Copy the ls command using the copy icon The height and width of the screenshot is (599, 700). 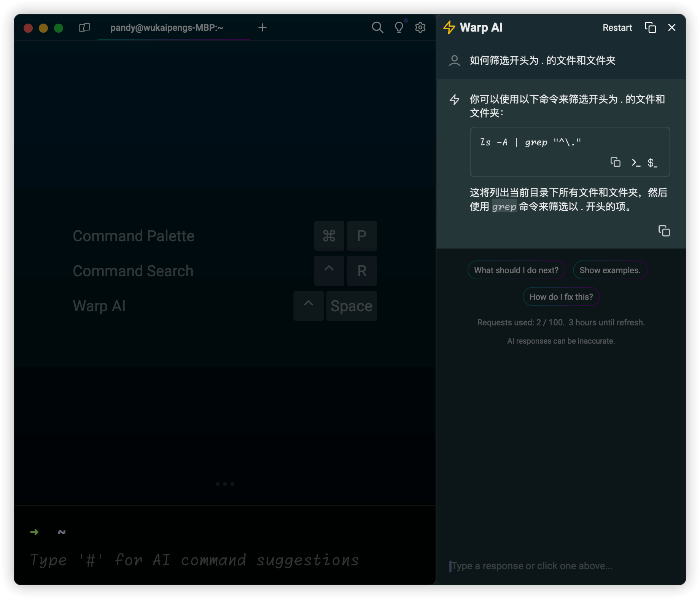point(616,162)
